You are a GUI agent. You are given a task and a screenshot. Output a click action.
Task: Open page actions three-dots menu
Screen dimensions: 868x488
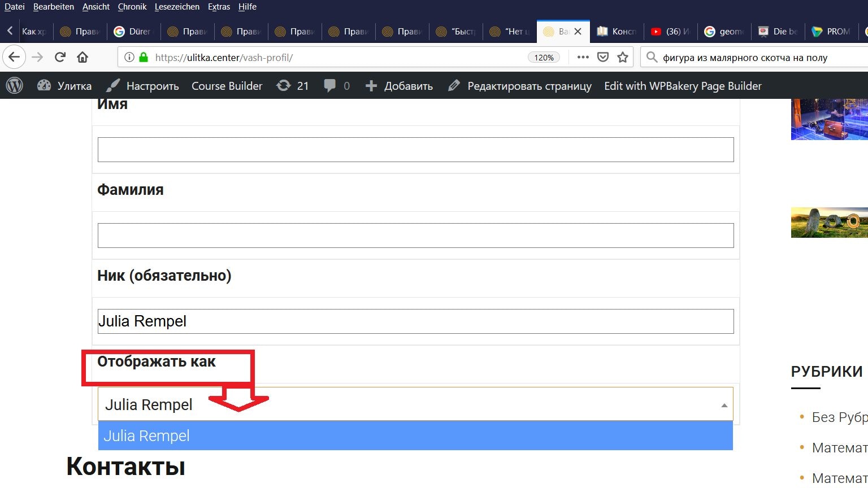(583, 57)
